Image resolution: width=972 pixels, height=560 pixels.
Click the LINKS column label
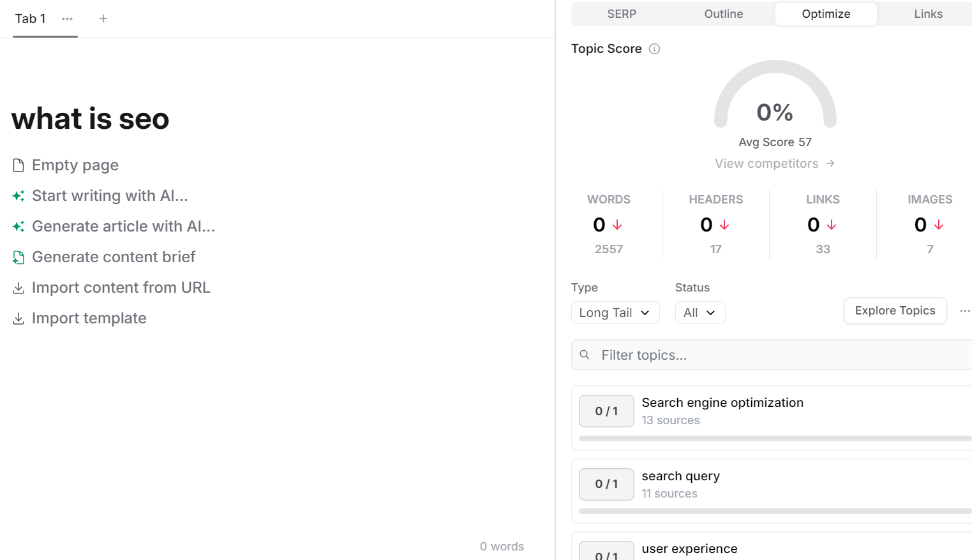pos(823,200)
